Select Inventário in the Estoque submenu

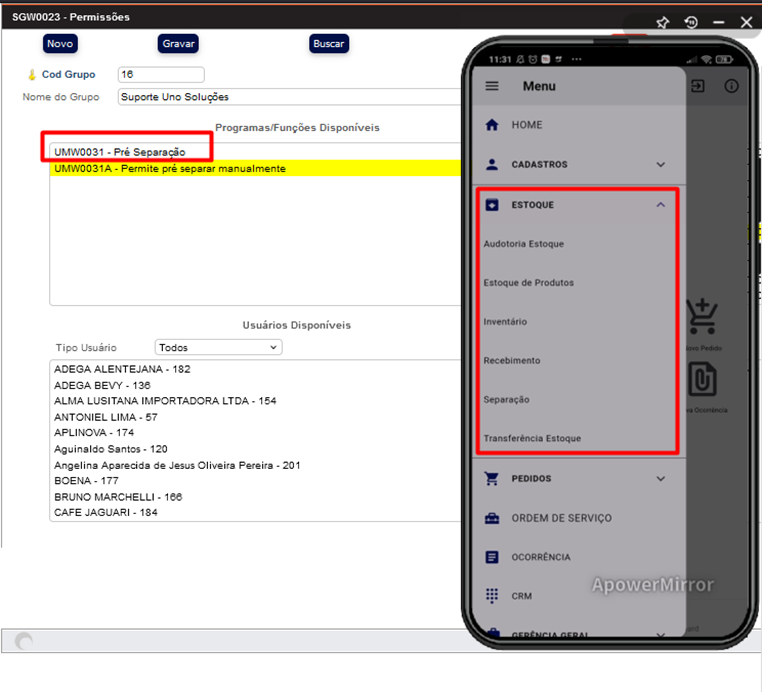(x=505, y=322)
